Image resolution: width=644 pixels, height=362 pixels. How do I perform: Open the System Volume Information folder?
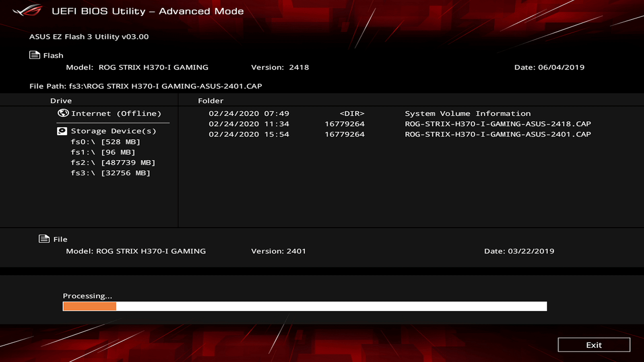point(468,113)
